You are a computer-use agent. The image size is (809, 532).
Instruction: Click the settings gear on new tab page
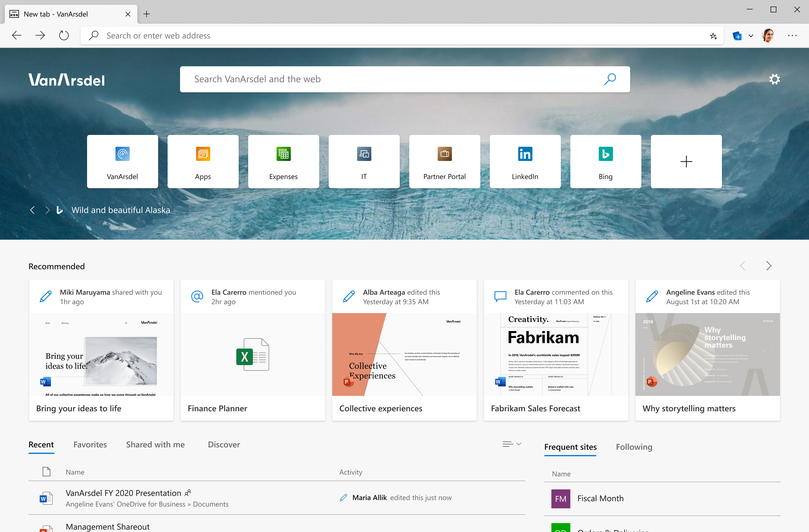(x=775, y=79)
